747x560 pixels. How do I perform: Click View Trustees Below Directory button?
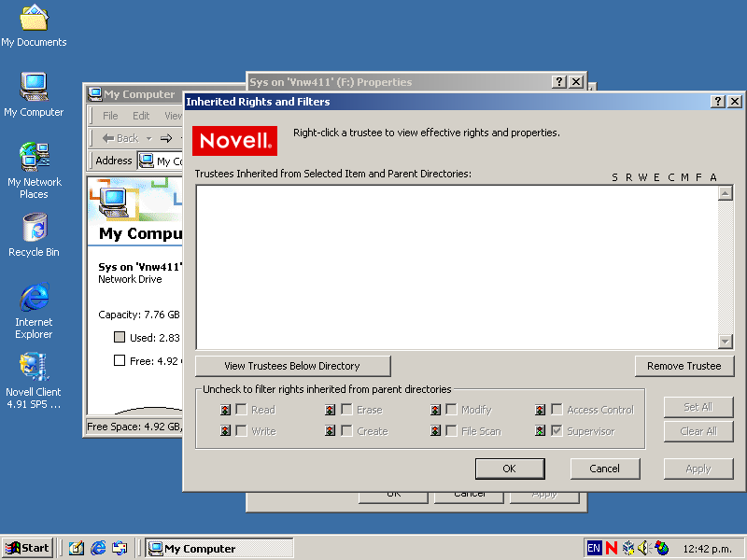(292, 366)
